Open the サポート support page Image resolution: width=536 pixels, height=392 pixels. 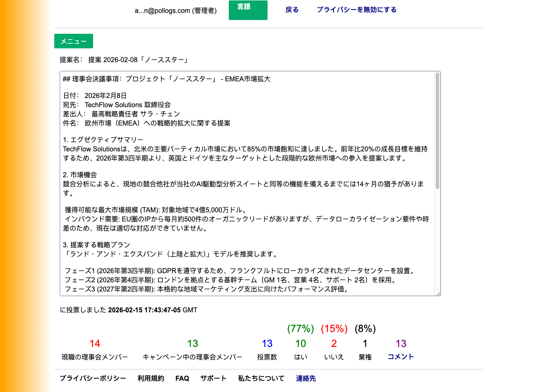[x=213, y=378]
